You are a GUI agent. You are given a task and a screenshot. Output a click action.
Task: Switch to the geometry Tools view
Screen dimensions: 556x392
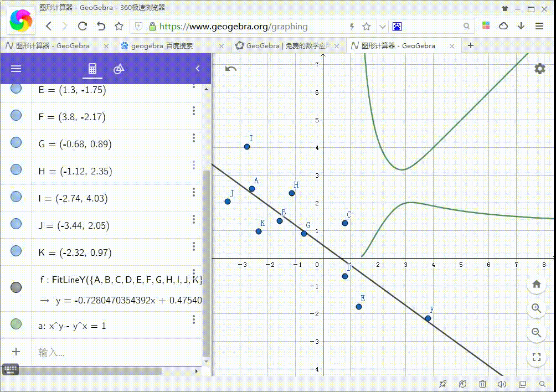pos(119,69)
